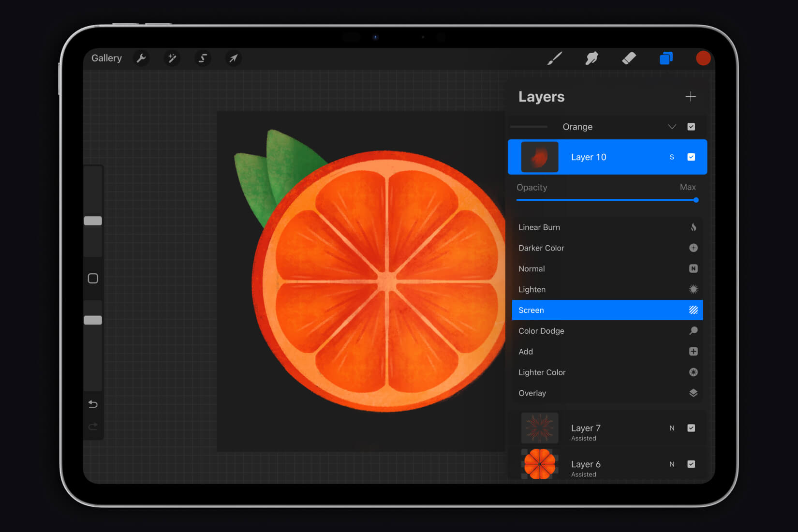Return to the Gallery
Screen dimensions: 798x532
(x=106, y=58)
